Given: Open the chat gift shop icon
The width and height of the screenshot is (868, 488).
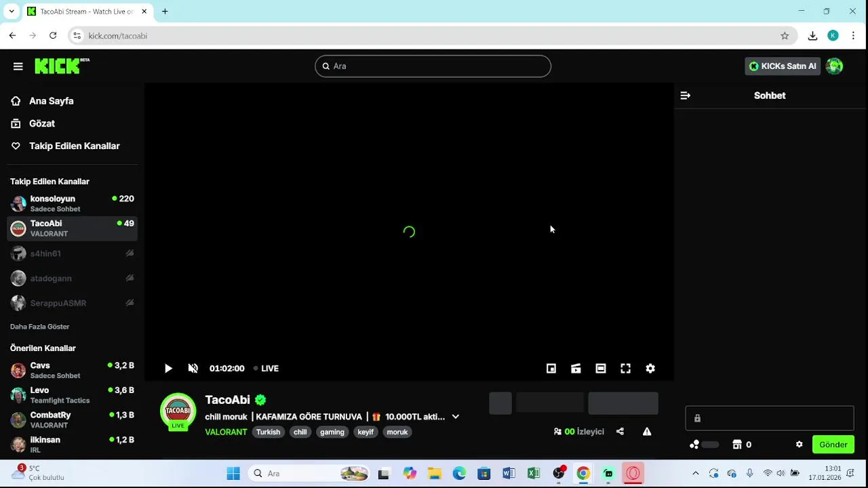Looking at the screenshot, I should (x=737, y=445).
